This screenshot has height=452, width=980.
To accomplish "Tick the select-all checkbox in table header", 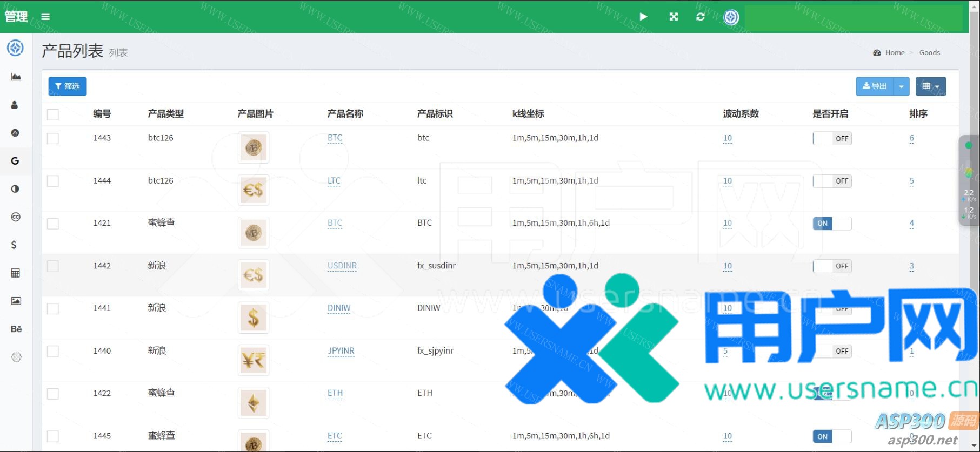I will [53, 114].
